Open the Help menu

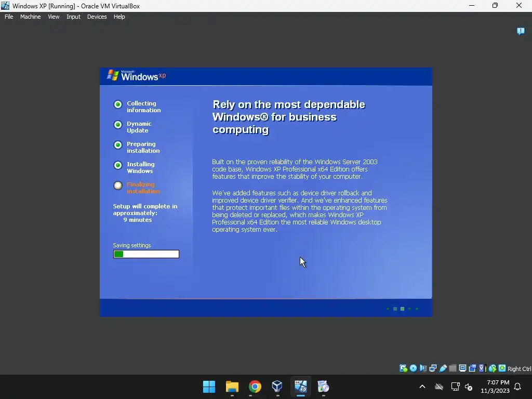(119, 17)
